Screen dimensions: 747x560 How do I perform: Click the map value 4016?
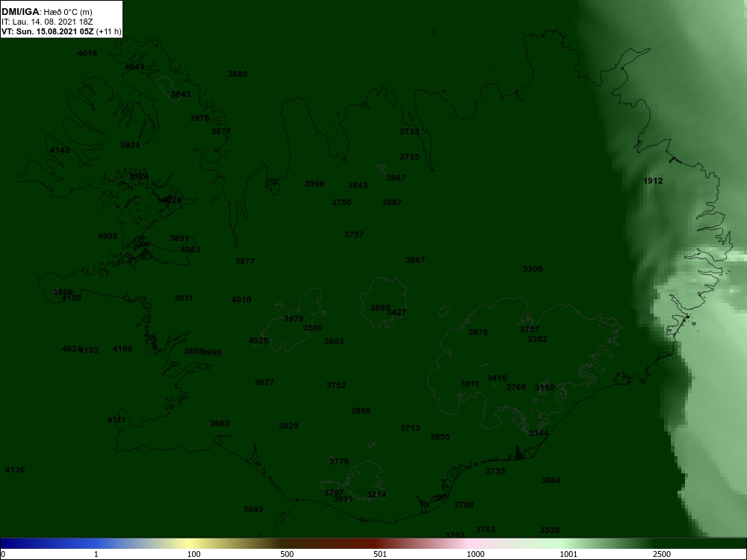(87, 53)
